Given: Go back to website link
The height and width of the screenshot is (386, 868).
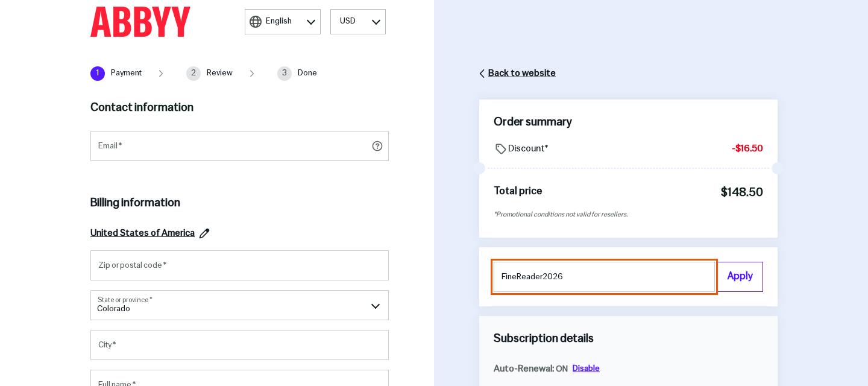Looking at the screenshot, I should click(522, 74).
